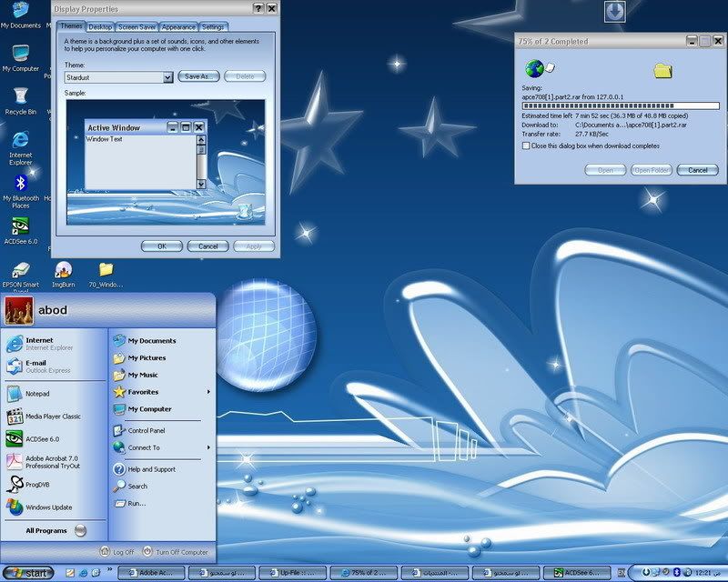Open EPSON Smart Panel desktop icon
The width and height of the screenshot is (728, 582).
click(x=20, y=276)
